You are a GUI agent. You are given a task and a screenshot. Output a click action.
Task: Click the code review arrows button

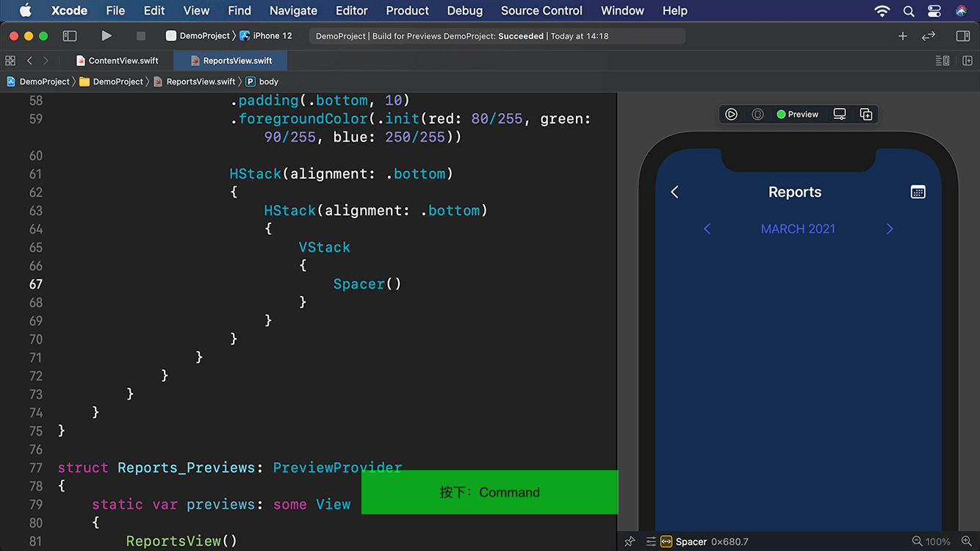pyautogui.click(x=929, y=35)
